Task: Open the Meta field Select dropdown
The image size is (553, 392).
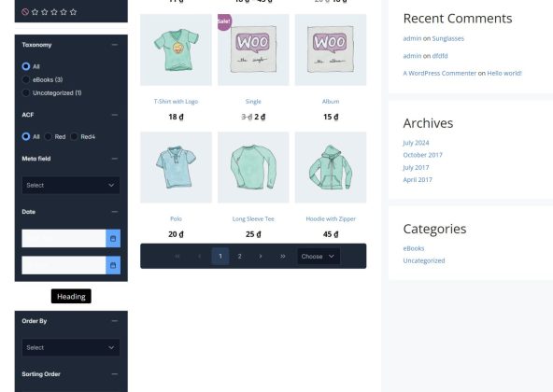Action: (71, 185)
